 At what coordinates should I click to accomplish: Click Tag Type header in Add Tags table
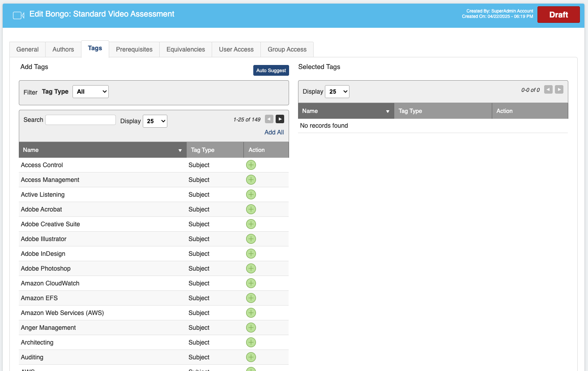pyautogui.click(x=215, y=150)
